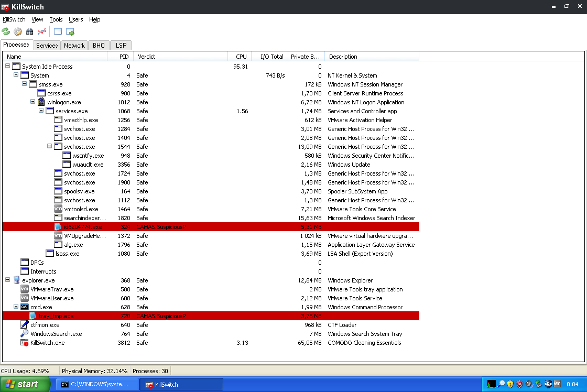Click the green Refresh toolbar icon
Viewport: 587px width, 392px height.
6,31
